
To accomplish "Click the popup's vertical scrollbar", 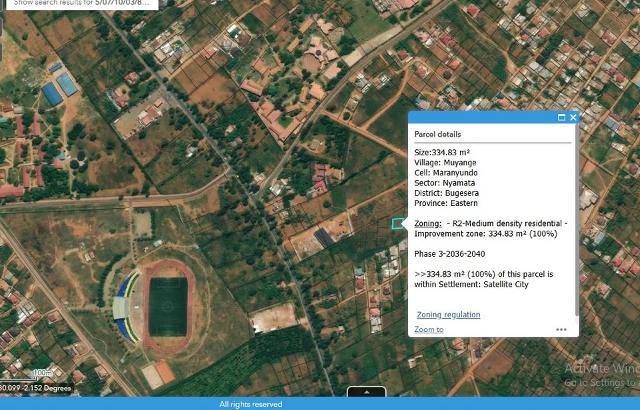I will point(576,221).
